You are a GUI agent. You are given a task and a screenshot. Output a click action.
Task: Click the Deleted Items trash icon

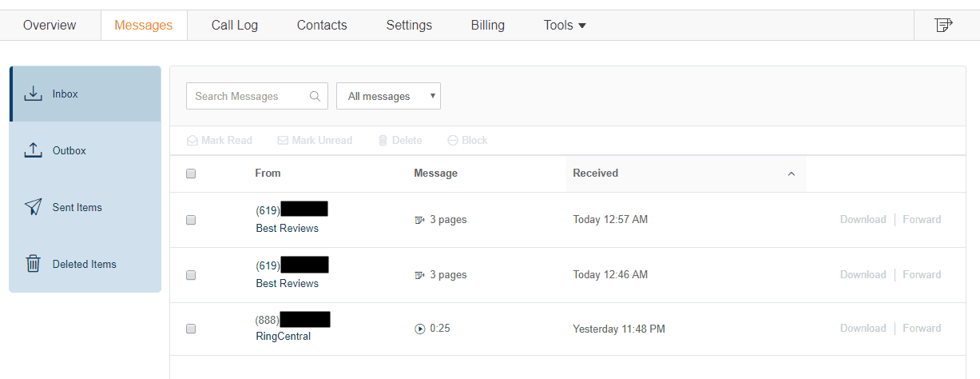pyautogui.click(x=33, y=264)
